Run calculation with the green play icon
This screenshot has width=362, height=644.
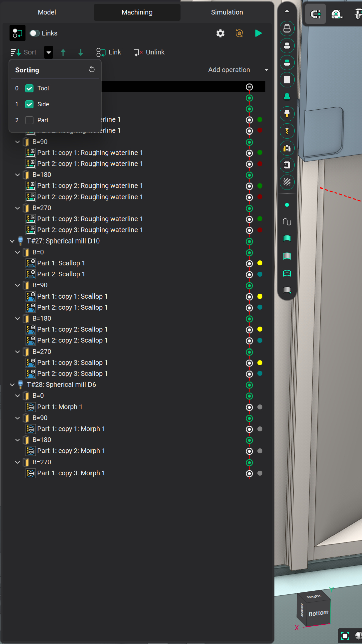tap(258, 33)
